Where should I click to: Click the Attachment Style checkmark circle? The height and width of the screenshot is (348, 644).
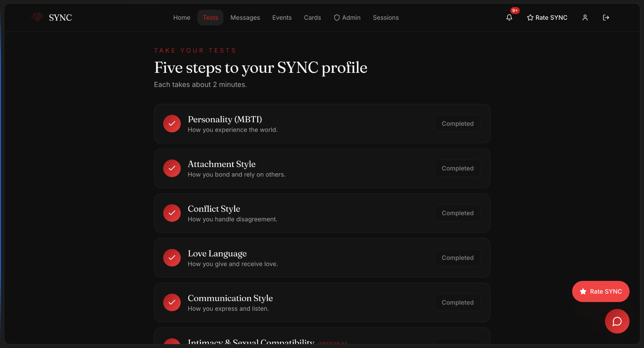click(172, 168)
